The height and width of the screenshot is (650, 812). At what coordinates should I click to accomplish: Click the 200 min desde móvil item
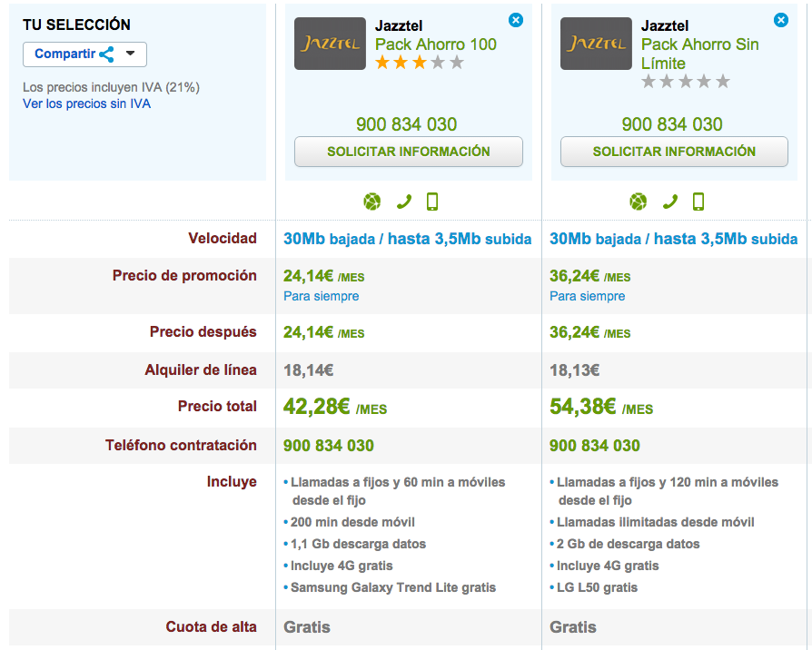coord(352,522)
